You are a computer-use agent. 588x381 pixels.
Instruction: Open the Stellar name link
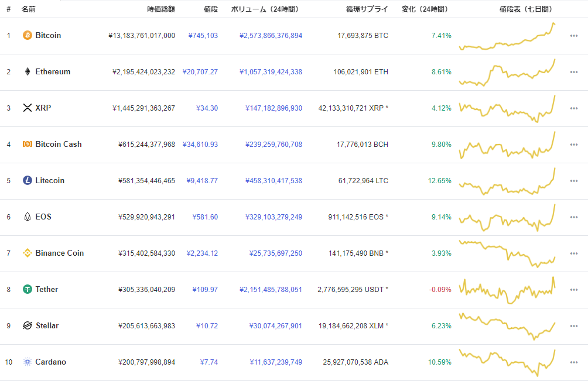coord(47,325)
